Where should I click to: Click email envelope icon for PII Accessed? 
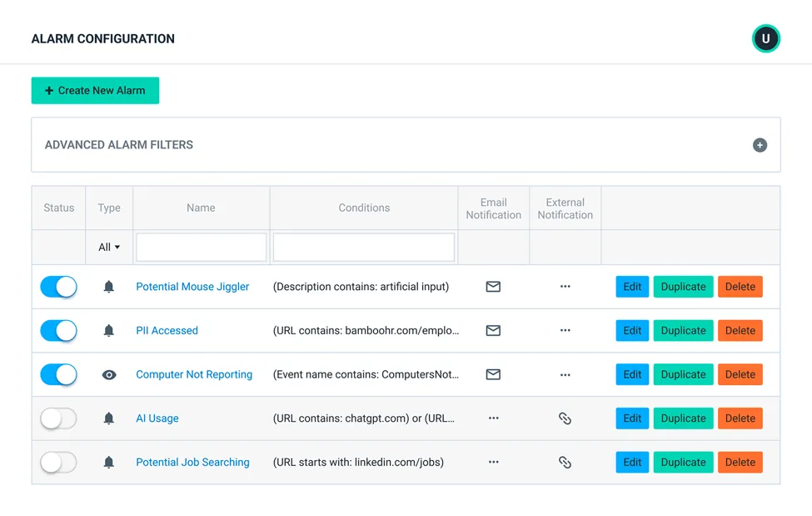pyautogui.click(x=493, y=330)
